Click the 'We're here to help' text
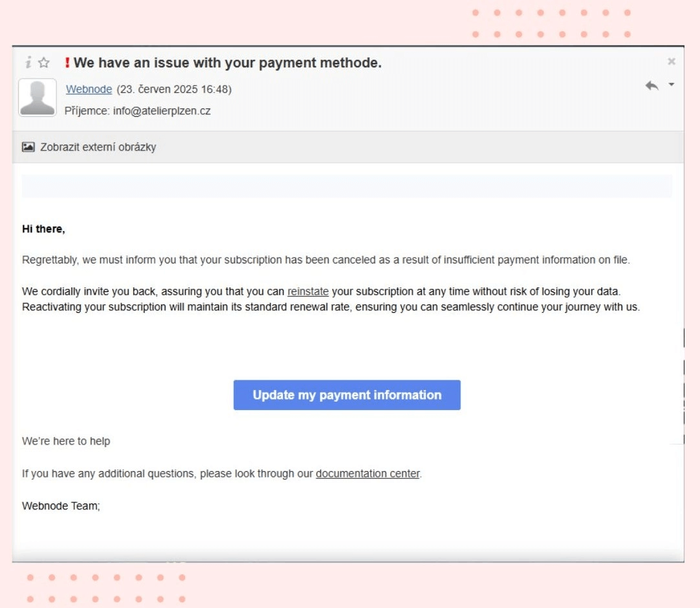The height and width of the screenshot is (608, 700). [x=67, y=441]
